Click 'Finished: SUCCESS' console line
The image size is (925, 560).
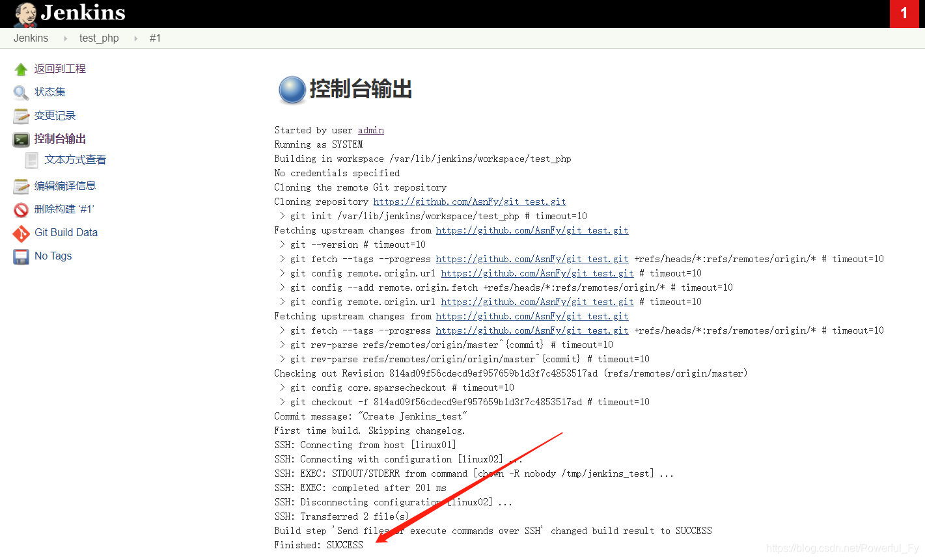(319, 545)
